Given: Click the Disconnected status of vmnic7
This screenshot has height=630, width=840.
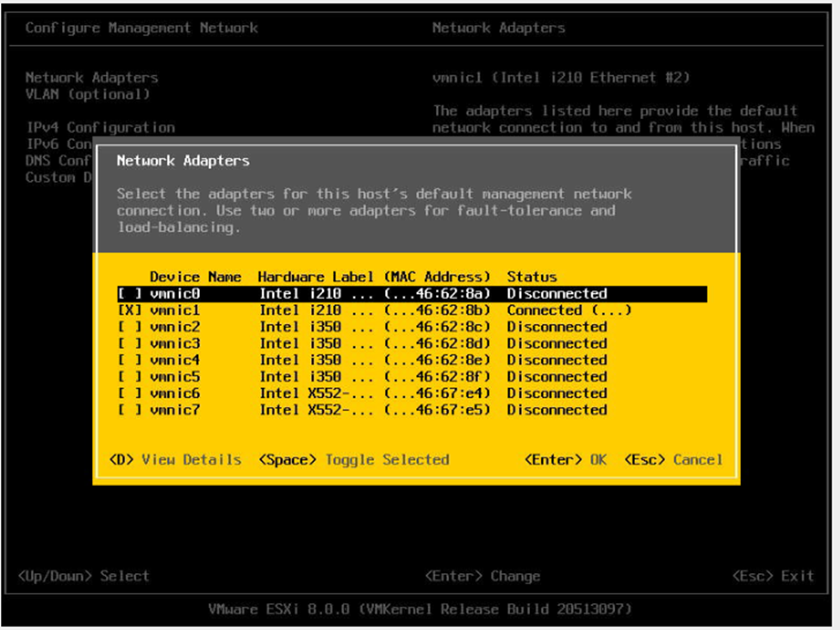Looking at the screenshot, I should pos(557,410).
